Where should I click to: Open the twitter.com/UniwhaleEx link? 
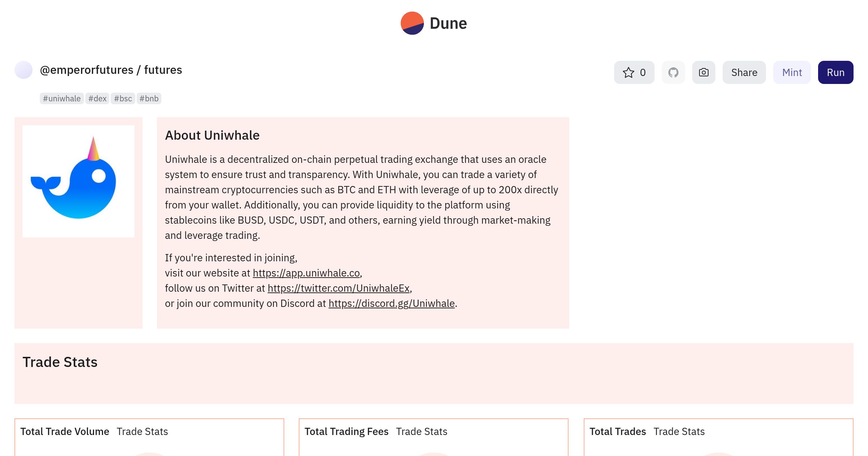pos(339,288)
